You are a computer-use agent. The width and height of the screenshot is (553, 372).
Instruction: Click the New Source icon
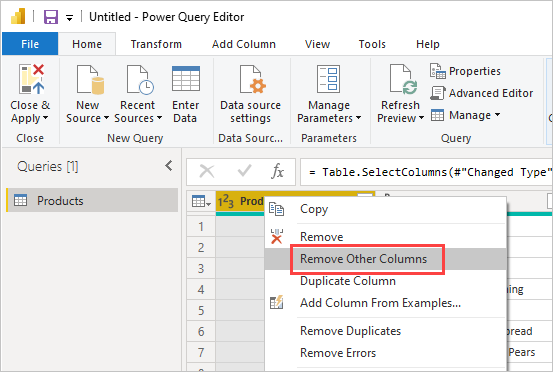[x=90, y=80]
